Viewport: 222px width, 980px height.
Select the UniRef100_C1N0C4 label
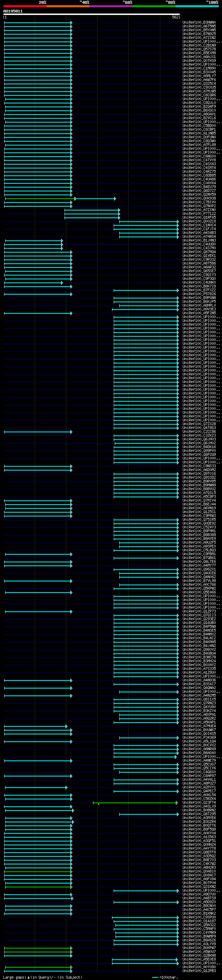click(199, 225)
